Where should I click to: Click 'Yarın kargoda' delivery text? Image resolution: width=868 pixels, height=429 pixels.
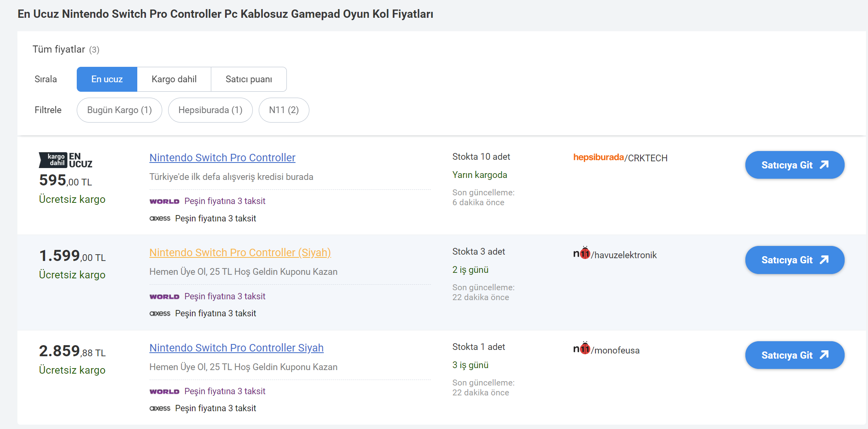[x=480, y=175]
